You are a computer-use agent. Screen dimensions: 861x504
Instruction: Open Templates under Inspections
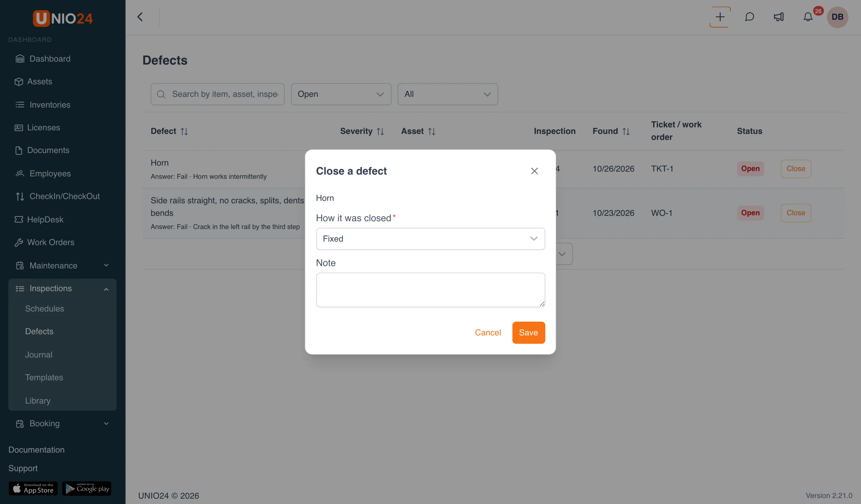pyautogui.click(x=44, y=377)
